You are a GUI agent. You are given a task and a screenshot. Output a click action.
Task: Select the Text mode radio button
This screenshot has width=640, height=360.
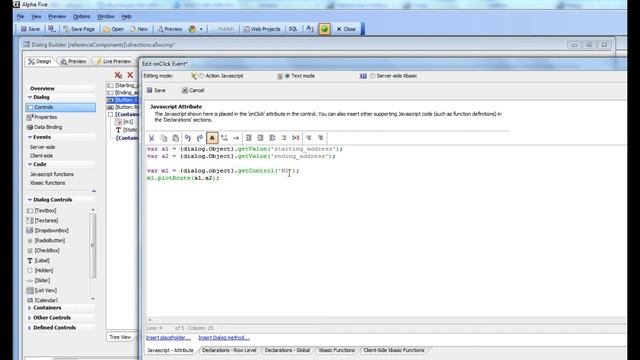(x=287, y=76)
